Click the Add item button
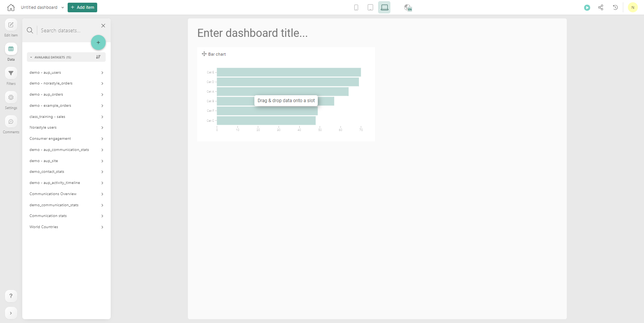 [82, 7]
